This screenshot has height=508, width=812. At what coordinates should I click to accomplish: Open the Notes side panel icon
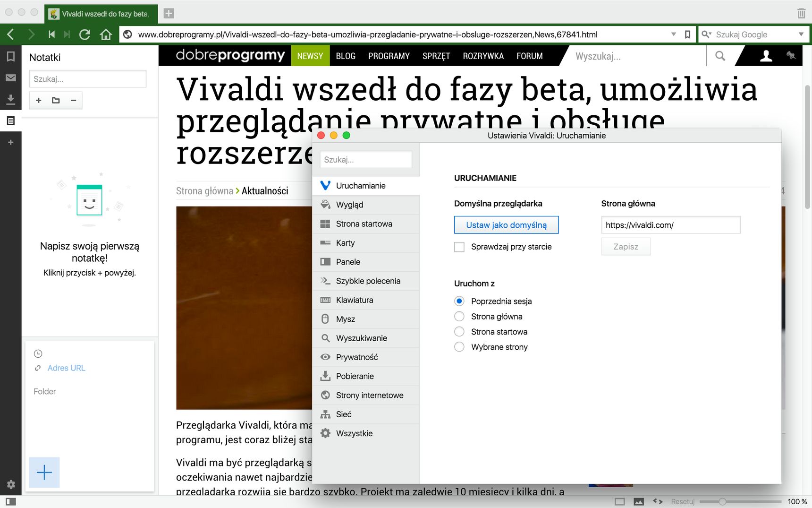pos(10,121)
